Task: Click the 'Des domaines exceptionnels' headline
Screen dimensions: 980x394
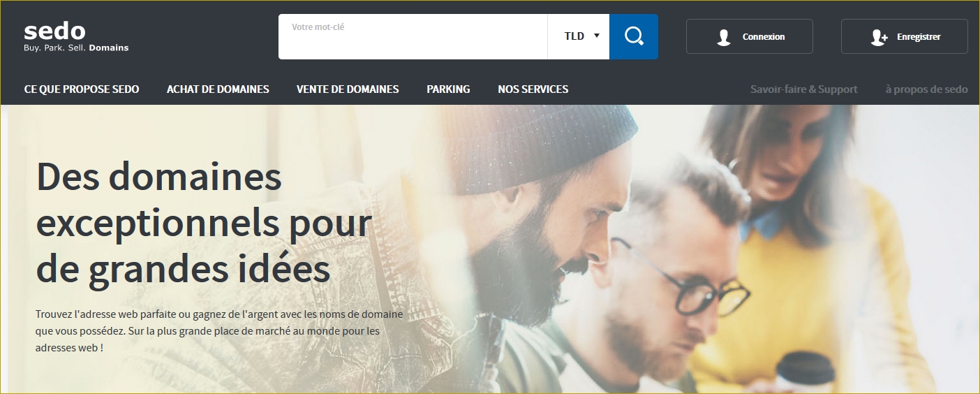Action: [x=204, y=222]
